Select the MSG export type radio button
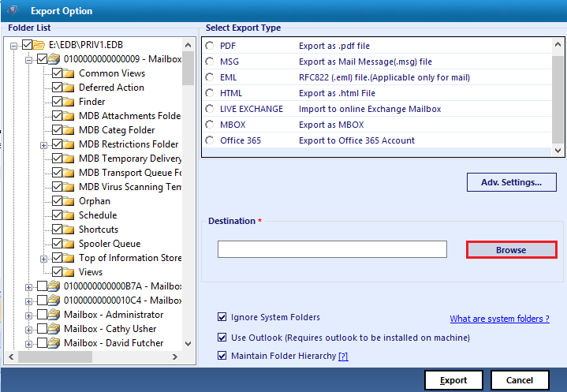 coord(210,62)
